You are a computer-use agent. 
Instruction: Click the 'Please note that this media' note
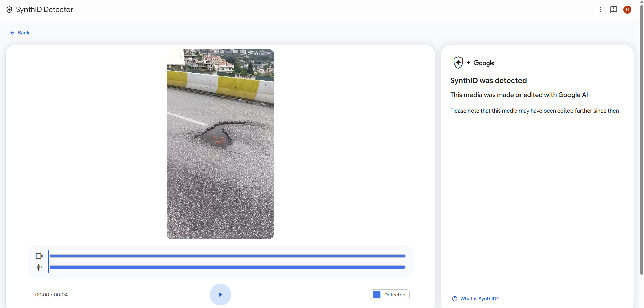[x=535, y=111]
